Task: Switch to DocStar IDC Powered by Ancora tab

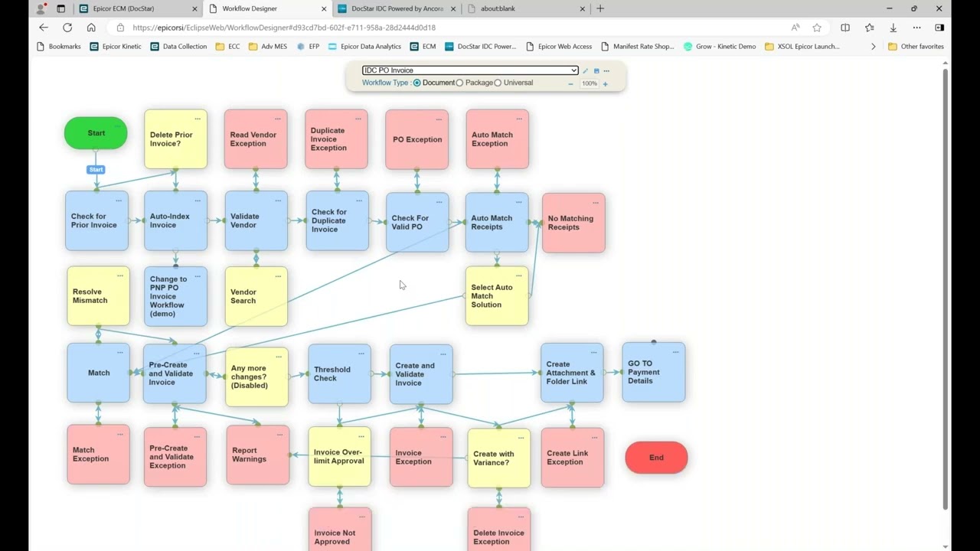Action: pyautogui.click(x=397, y=8)
